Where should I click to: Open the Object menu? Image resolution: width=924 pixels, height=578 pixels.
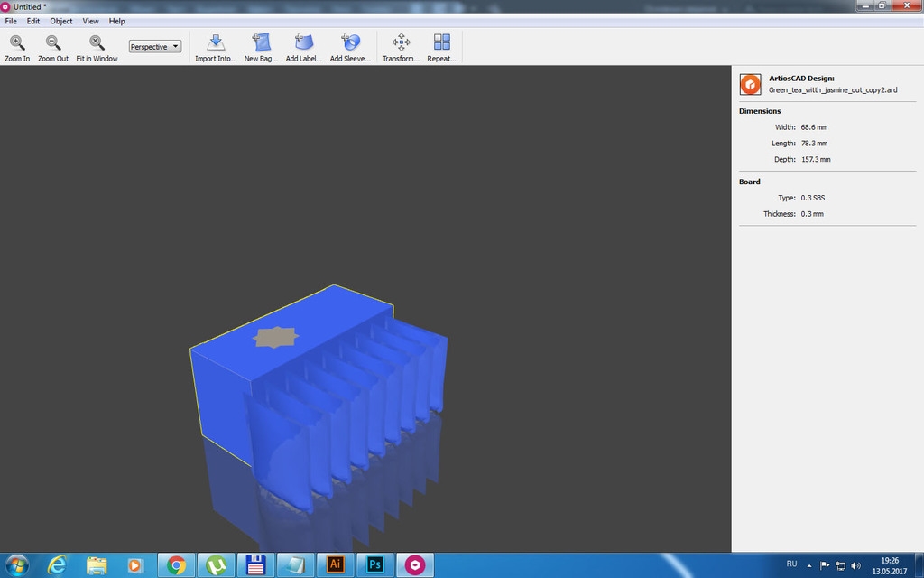61,21
